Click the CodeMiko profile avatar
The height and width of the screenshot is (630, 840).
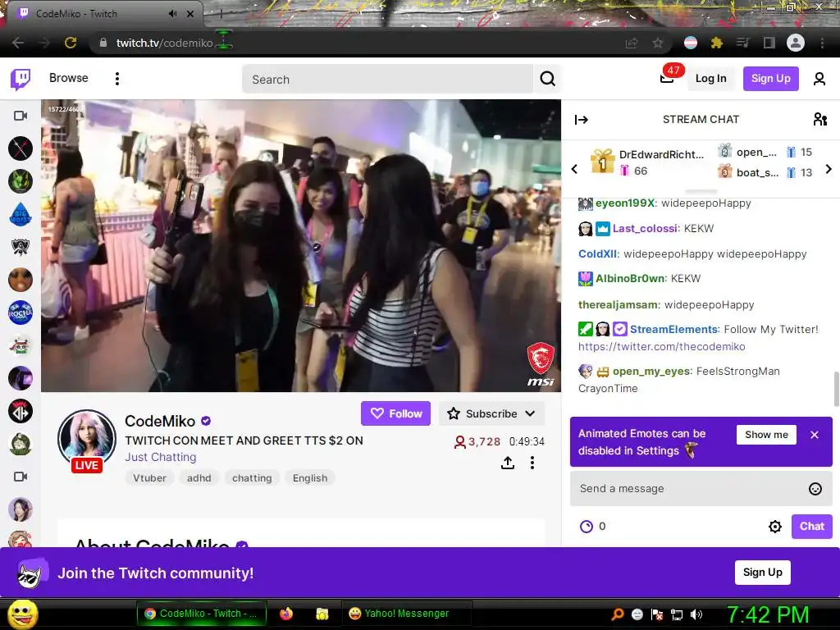(x=87, y=439)
